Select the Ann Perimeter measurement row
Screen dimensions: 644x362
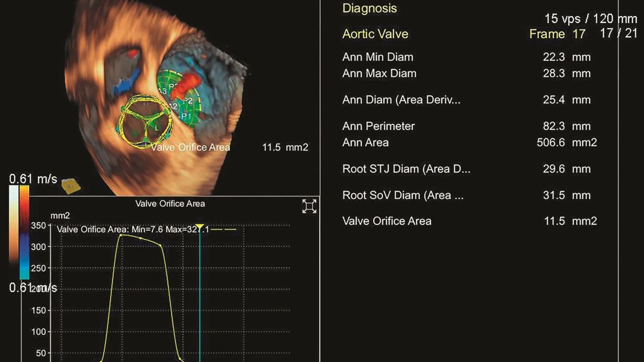pos(378,126)
